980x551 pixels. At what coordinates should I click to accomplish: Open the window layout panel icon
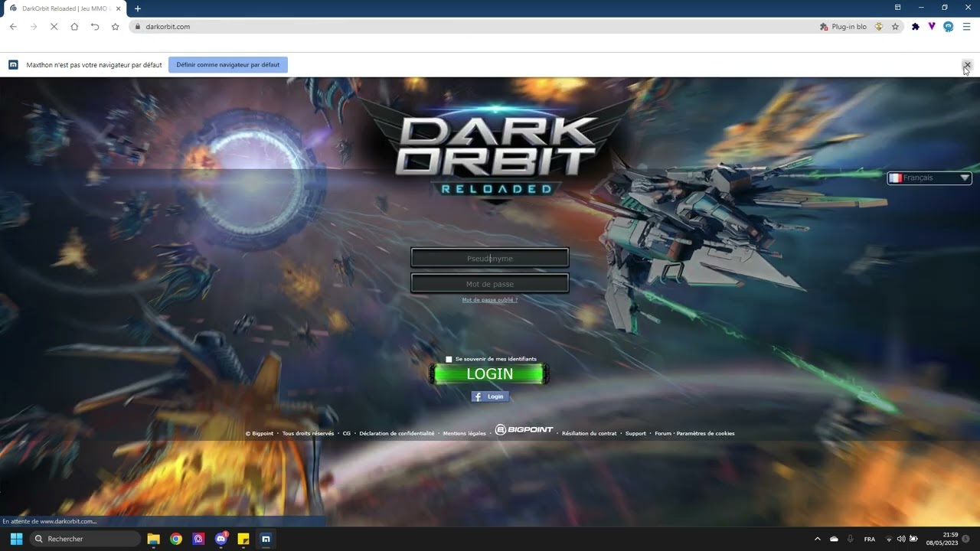(x=897, y=8)
